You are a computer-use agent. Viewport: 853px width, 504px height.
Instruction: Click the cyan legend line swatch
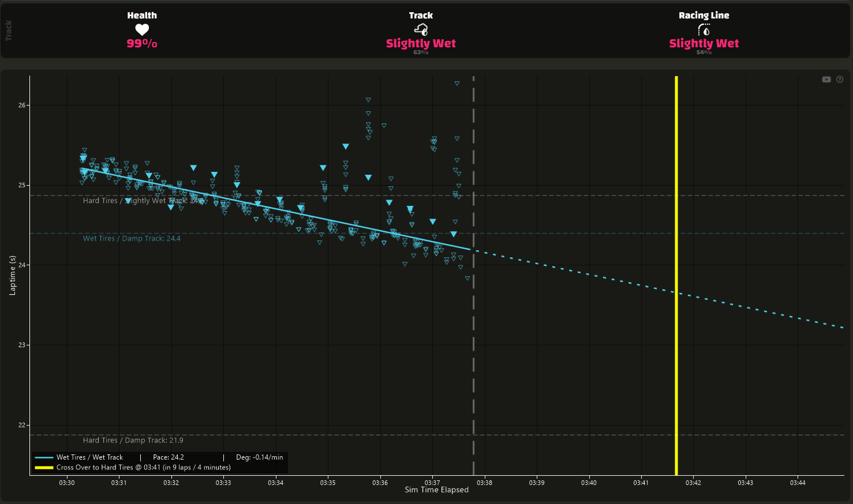pyautogui.click(x=44, y=457)
